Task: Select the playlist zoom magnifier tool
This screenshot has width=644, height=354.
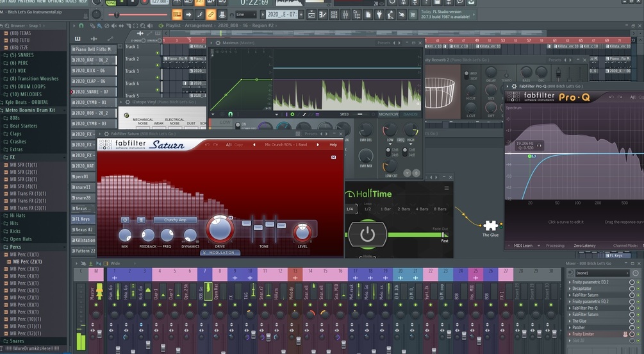Action: click(143, 26)
